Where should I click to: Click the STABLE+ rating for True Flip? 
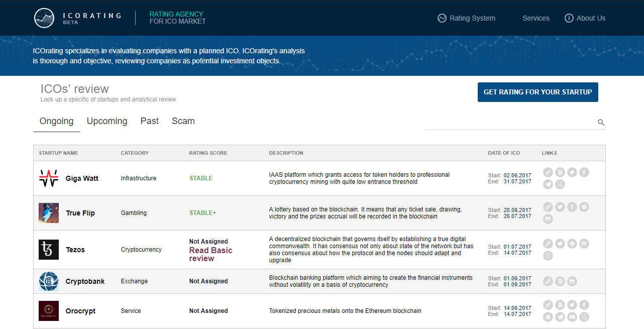pyautogui.click(x=203, y=213)
